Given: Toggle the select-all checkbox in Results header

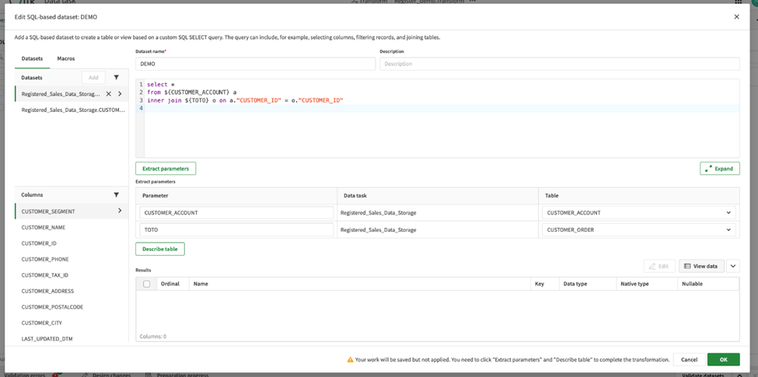Looking at the screenshot, I should (x=146, y=284).
